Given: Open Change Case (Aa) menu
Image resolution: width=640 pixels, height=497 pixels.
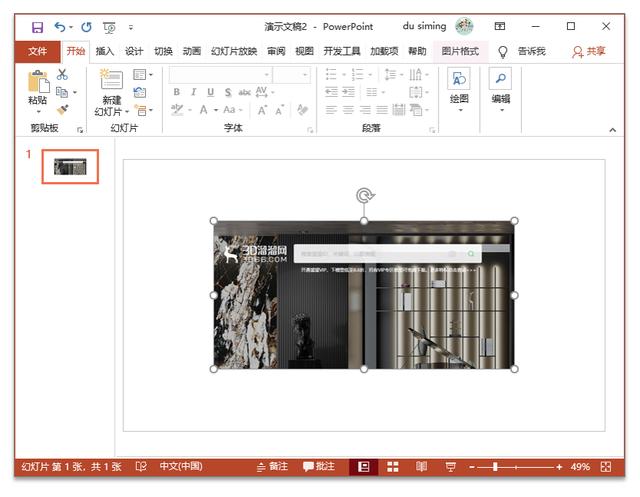Looking at the screenshot, I should 233,109.
